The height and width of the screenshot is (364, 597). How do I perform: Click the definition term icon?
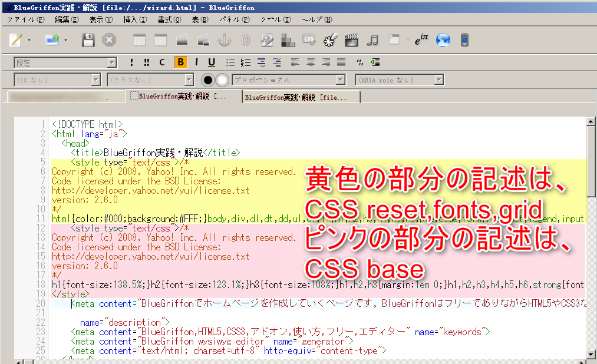261,62
